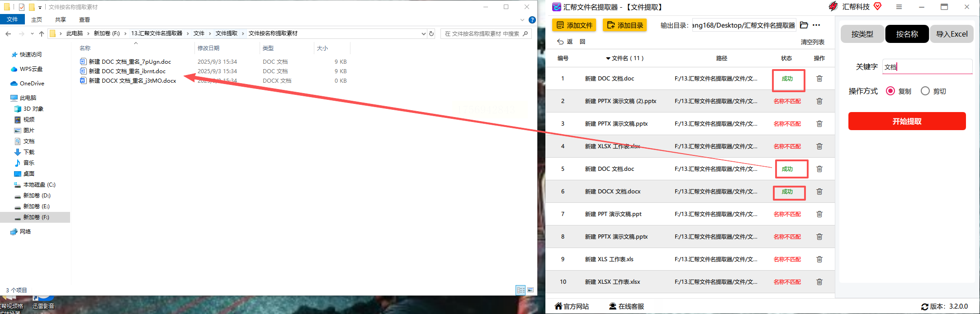
Task: Open output directory folder browse icon
Action: point(804,25)
